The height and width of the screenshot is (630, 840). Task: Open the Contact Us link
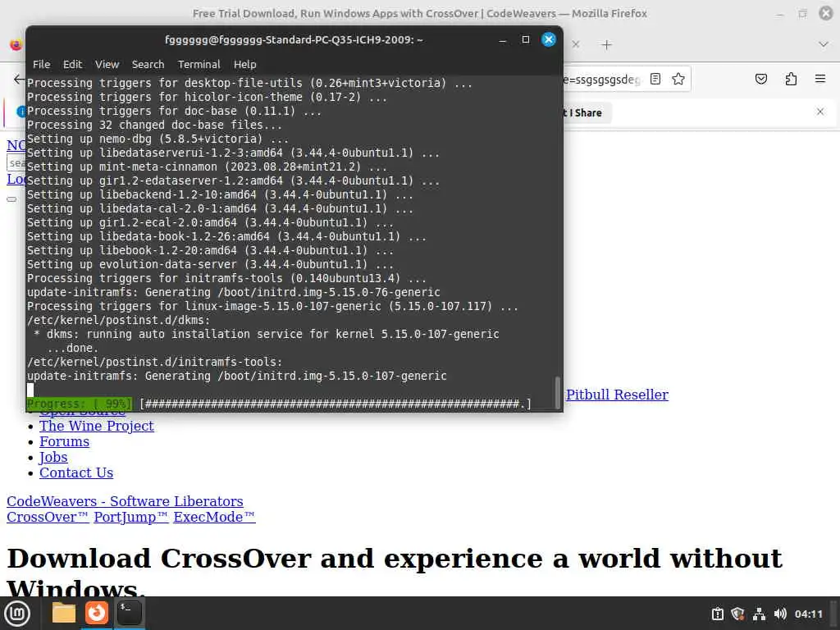coord(76,472)
